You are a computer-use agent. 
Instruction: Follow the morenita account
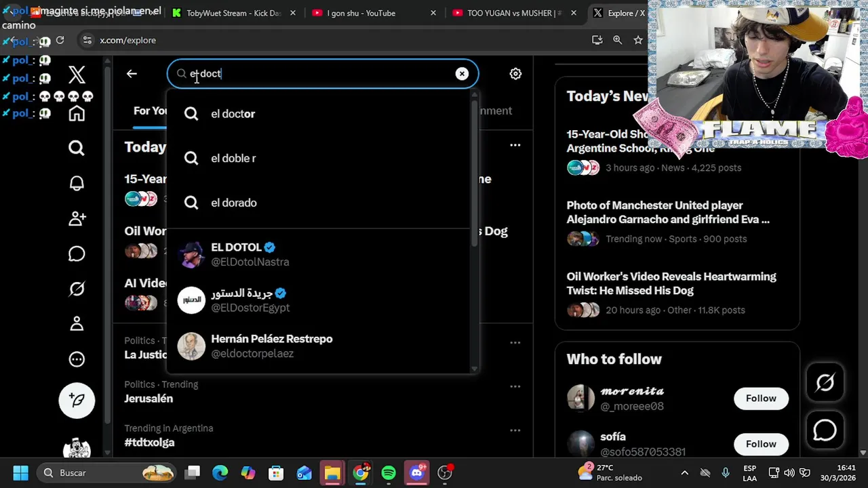tap(761, 399)
